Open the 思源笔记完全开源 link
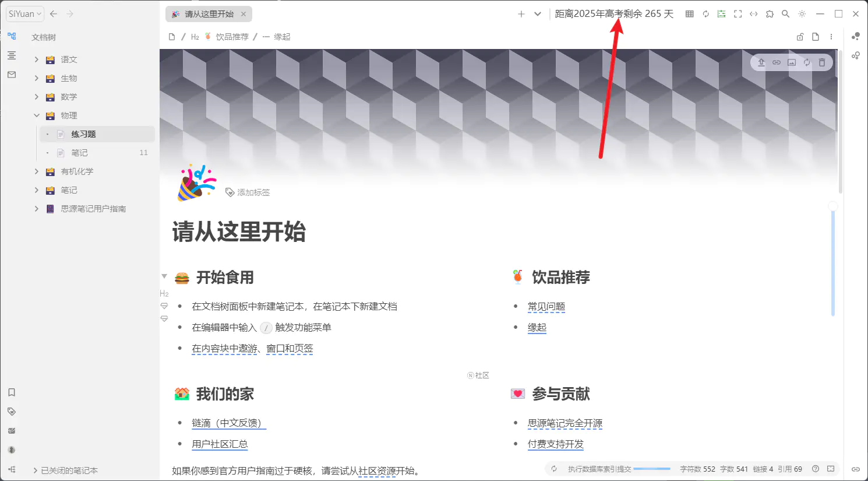 tap(565, 423)
